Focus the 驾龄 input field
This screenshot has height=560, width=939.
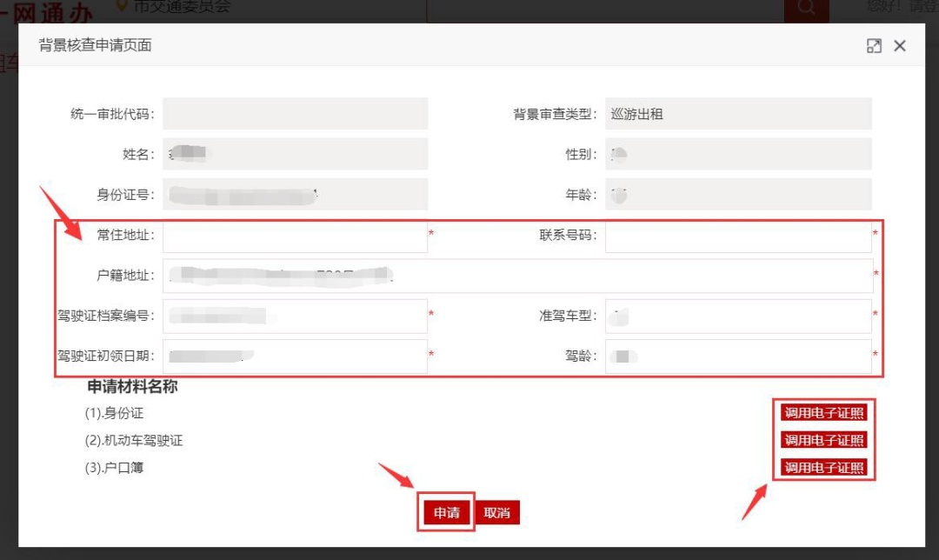(738, 356)
